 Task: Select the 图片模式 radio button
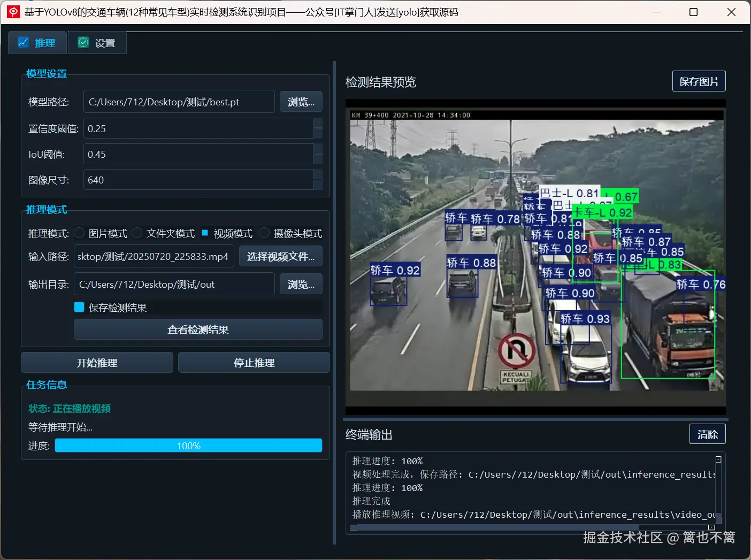(80, 233)
